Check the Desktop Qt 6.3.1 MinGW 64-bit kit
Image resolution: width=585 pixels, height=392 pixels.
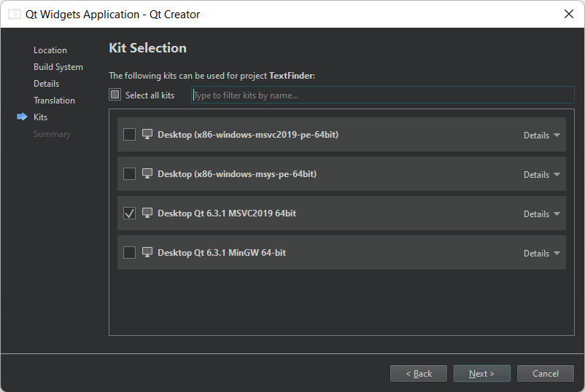[x=130, y=253]
